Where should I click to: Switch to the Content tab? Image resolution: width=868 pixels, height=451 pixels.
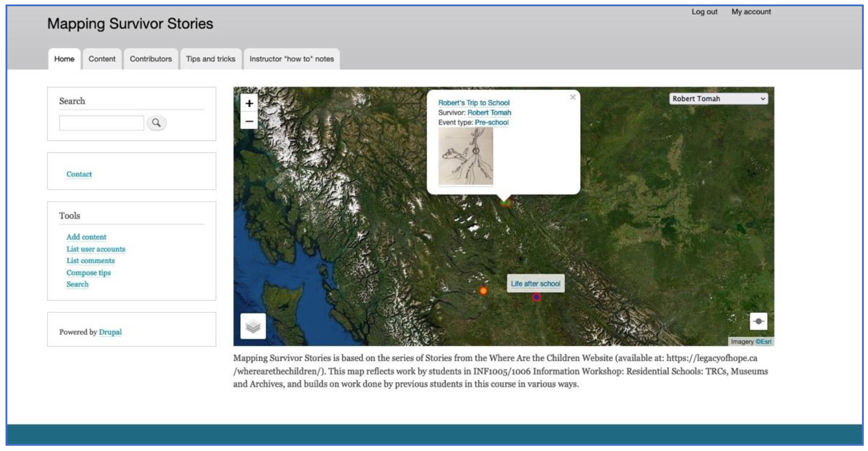pos(102,59)
